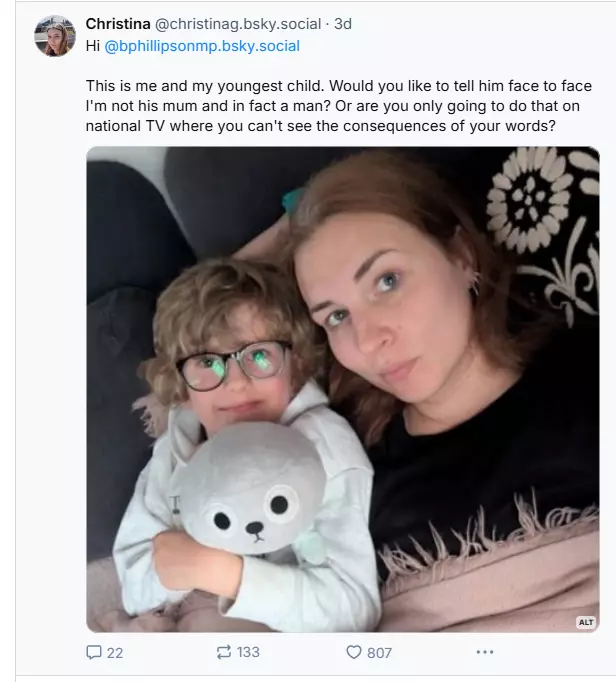This screenshot has width=616, height=682.
Task: Open the three-dot more options menu
Action: [x=485, y=652]
